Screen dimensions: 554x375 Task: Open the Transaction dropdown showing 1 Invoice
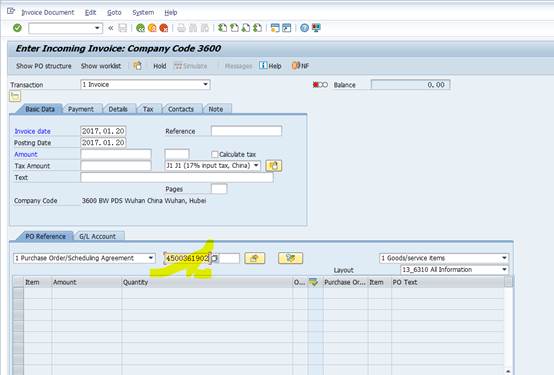(145, 84)
